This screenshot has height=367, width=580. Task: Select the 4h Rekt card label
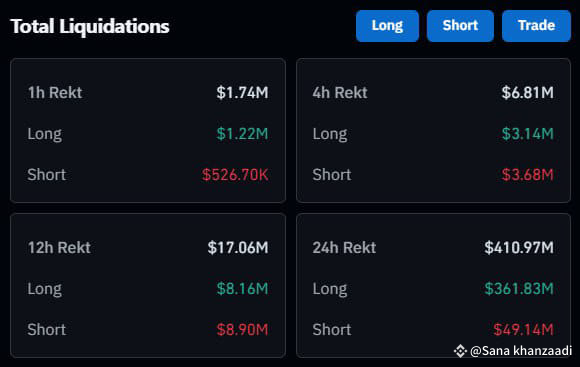tap(340, 92)
